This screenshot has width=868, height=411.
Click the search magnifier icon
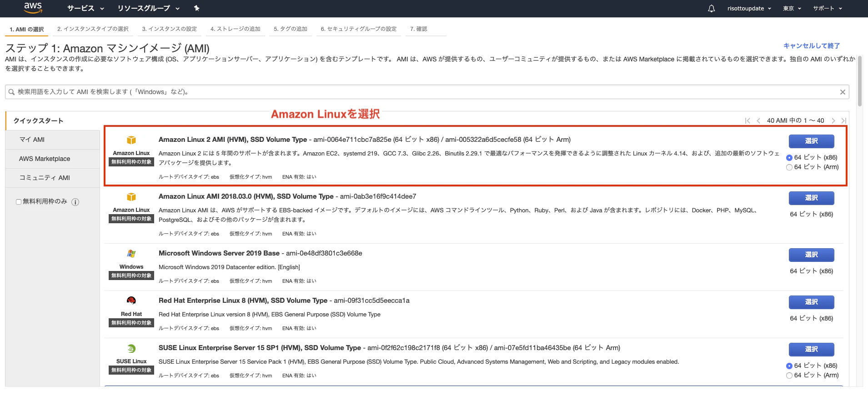pos(12,92)
